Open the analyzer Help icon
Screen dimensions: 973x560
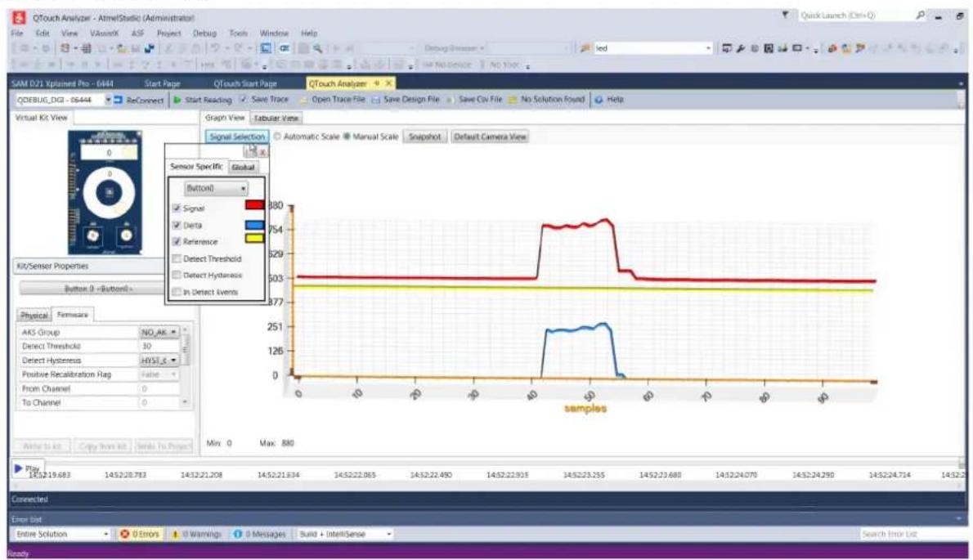599,99
